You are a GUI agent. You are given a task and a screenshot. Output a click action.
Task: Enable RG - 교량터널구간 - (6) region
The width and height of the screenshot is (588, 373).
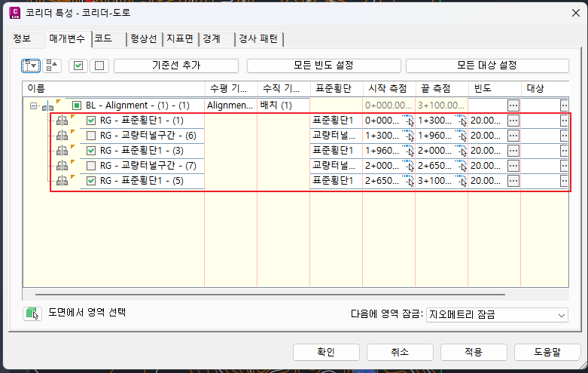pyautogui.click(x=91, y=136)
